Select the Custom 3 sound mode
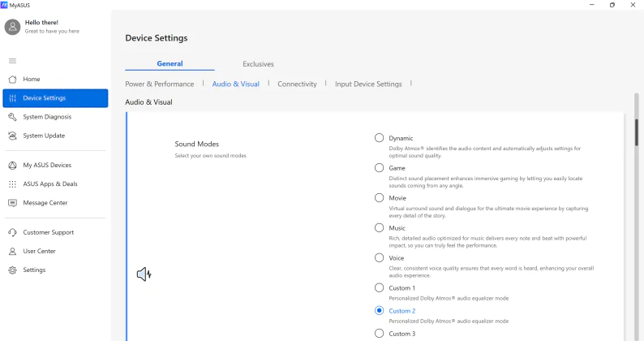Image resolution: width=644 pixels, height=341 pixels. tap(379, 333)
